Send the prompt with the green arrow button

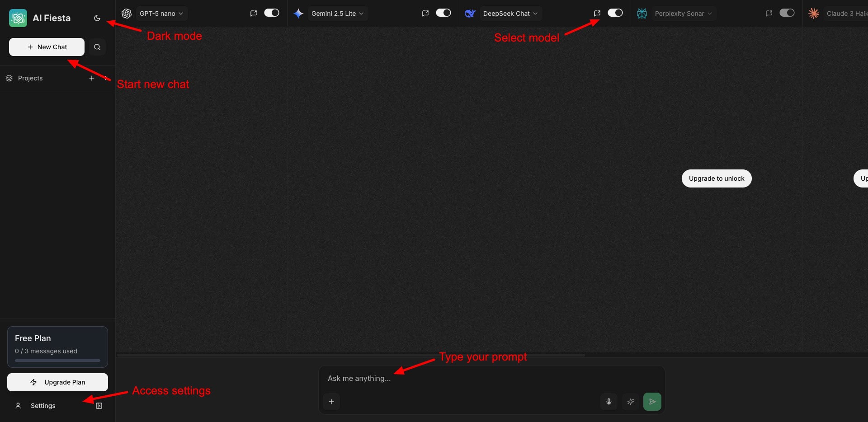pyautogui.click(x=652, y=402)
